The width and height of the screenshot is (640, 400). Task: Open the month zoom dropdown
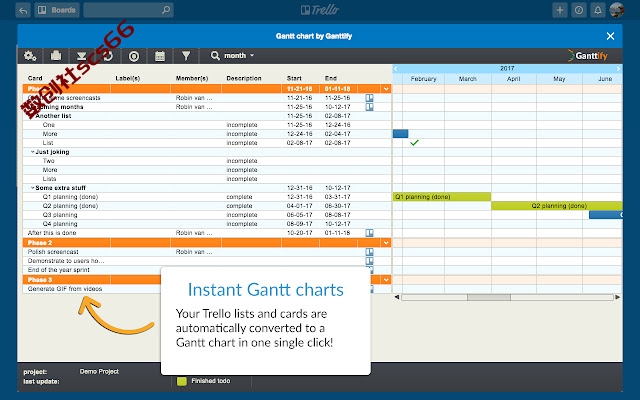click(x=239, y=56)
